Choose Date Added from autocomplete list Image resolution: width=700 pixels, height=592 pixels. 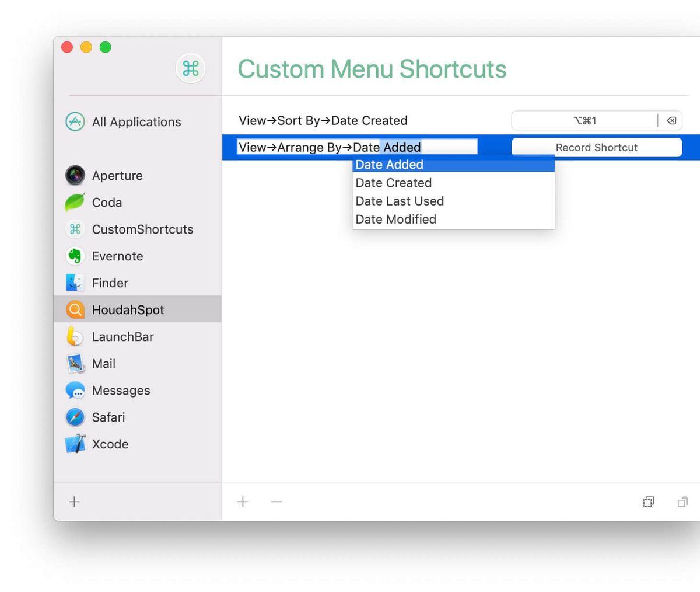click(453, 165)
